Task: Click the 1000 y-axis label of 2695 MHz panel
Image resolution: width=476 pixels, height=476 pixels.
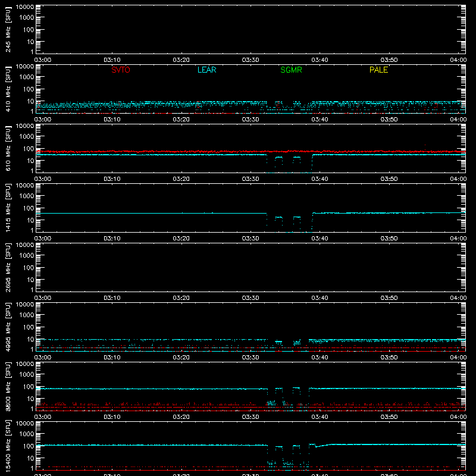Action: coord(27,255)
